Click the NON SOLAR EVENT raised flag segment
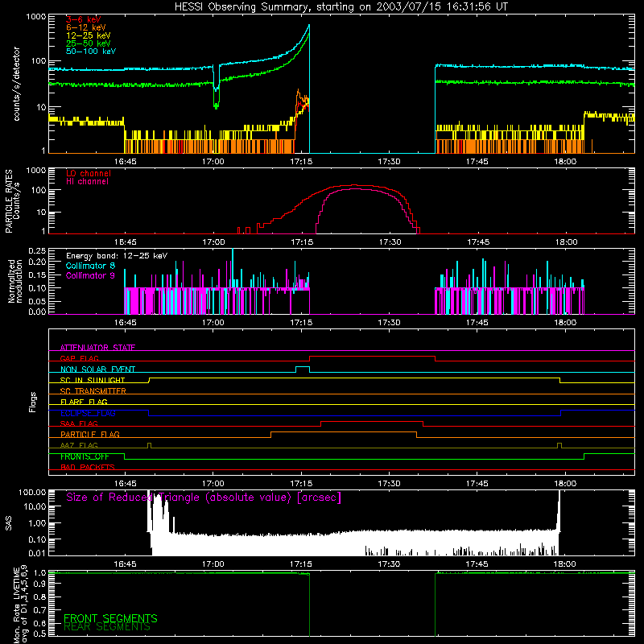This screenshot has width=644, height=644. [x=303, y=367]
